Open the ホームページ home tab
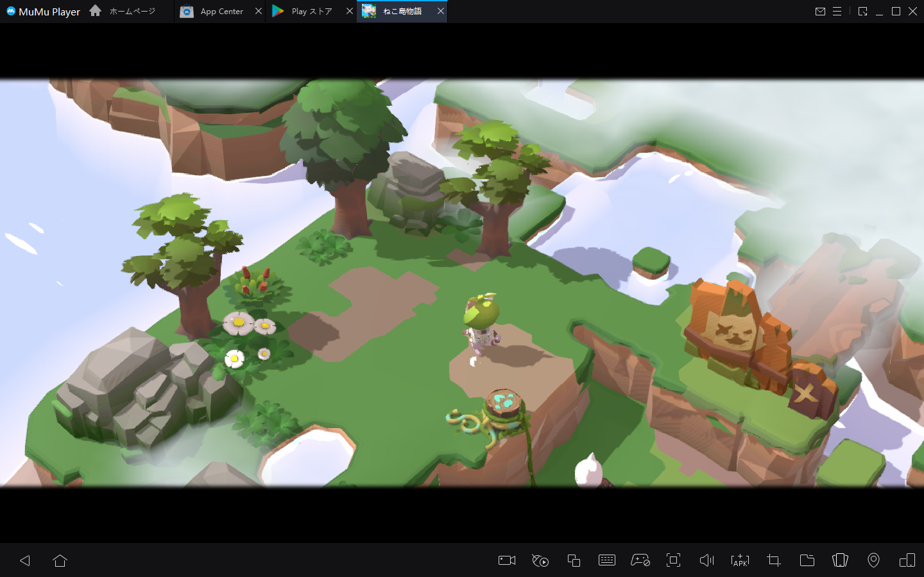The image size is (924, 577). 123,11
